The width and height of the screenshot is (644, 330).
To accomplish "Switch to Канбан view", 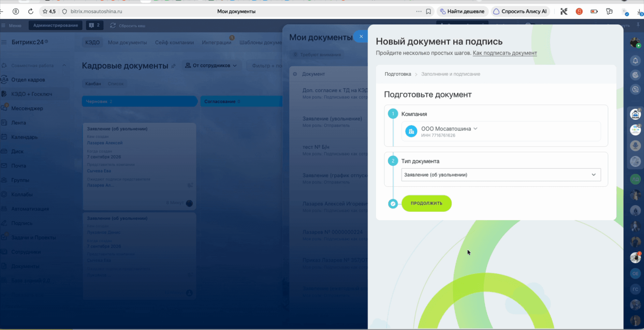I will point(93,84).
